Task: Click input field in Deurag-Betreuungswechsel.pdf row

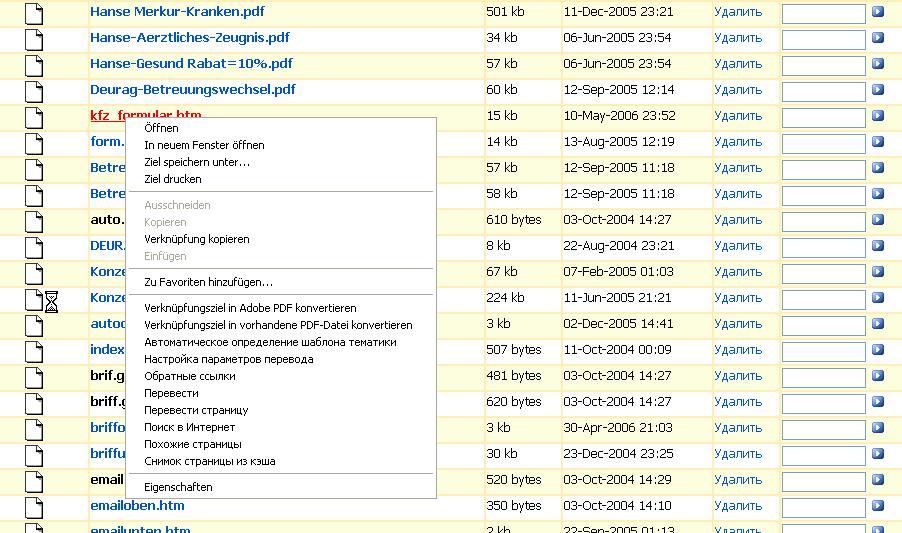Action: point(824,92)
